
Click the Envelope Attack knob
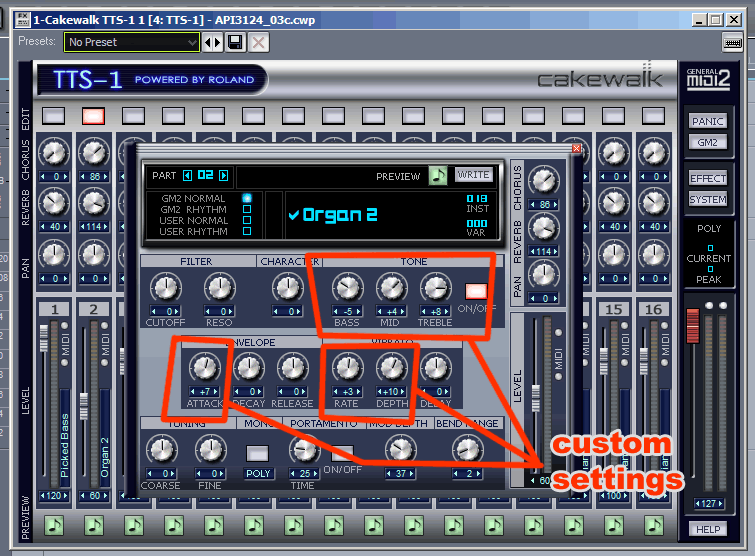tap(204, 368)
